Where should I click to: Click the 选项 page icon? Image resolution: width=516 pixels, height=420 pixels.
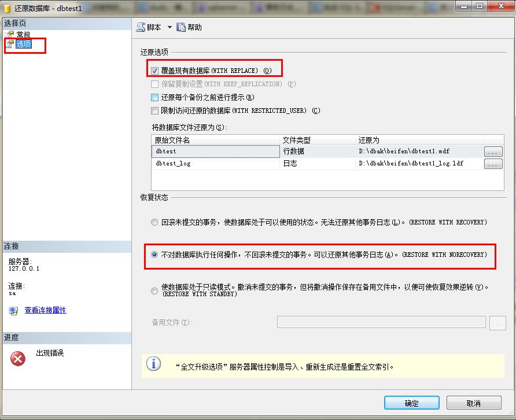pos(10,44)
